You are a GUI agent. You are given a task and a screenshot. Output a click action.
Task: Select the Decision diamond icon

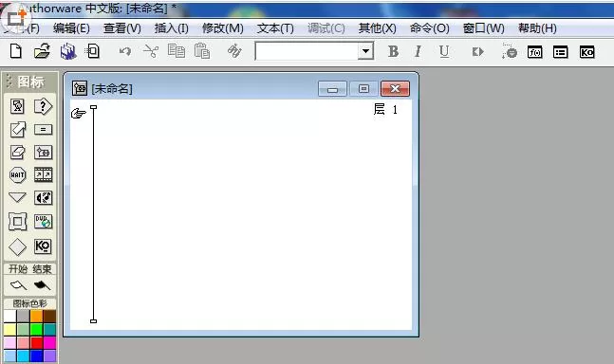pyautogui.click(x=17, y=246)
